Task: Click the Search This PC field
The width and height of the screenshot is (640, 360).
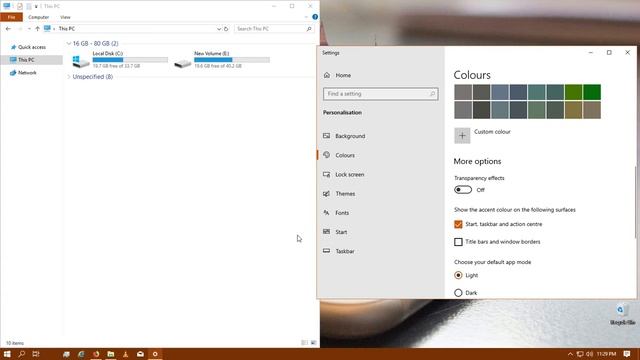Action: (x=274, y=29)
